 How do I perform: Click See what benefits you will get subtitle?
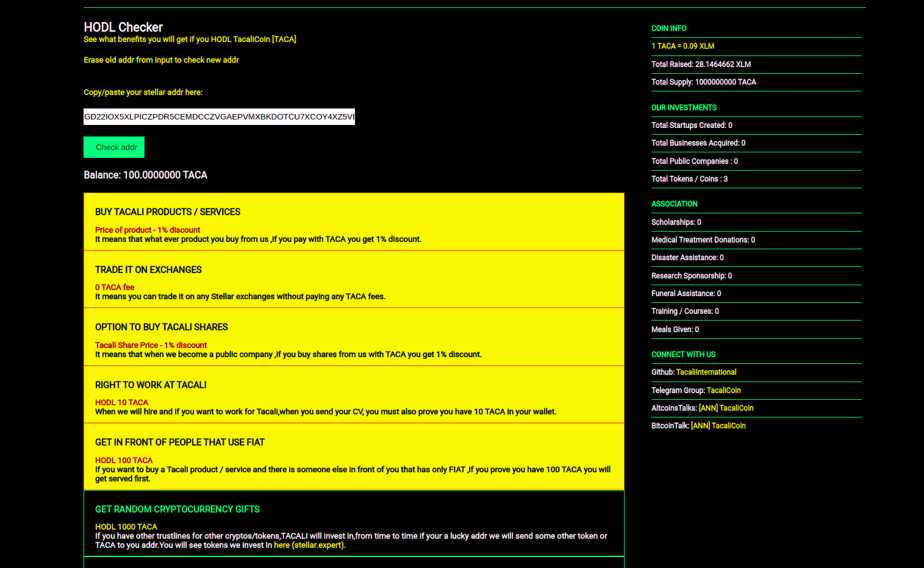[x=190, y=39]
